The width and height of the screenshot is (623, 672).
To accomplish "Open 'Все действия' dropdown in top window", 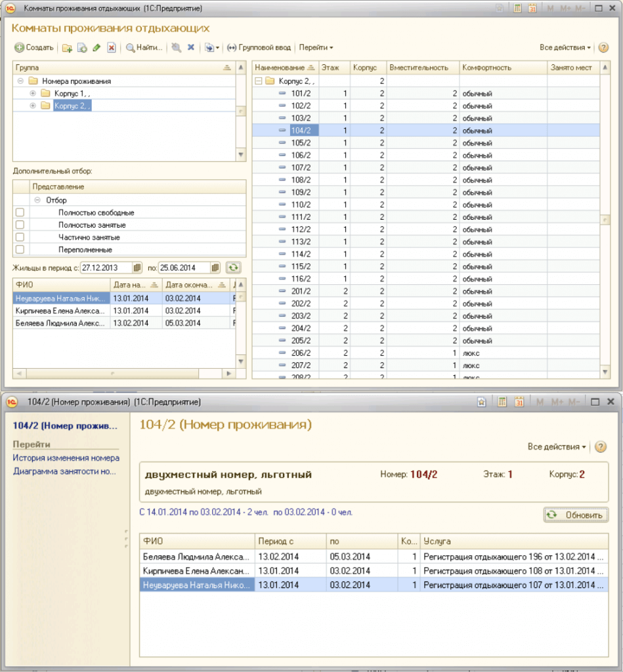I will coord(565,48).
